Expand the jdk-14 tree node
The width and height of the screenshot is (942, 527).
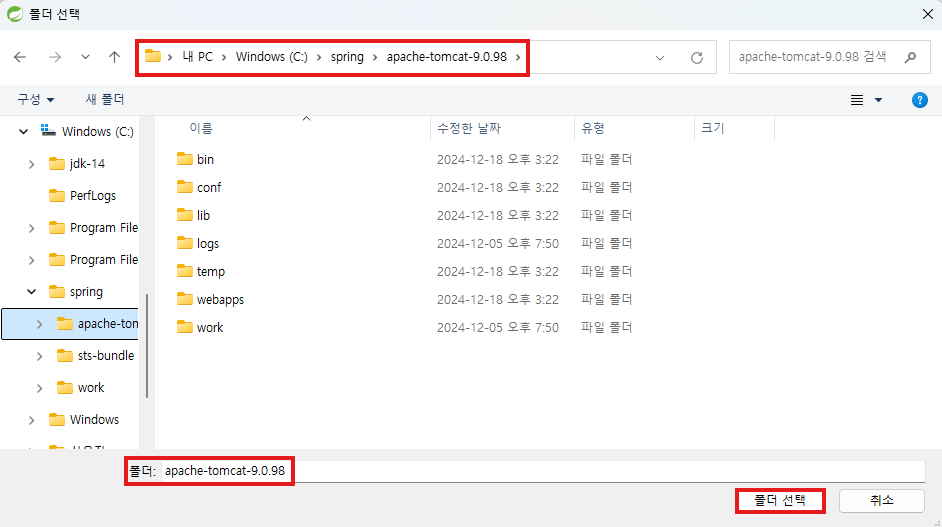[31, 164]
